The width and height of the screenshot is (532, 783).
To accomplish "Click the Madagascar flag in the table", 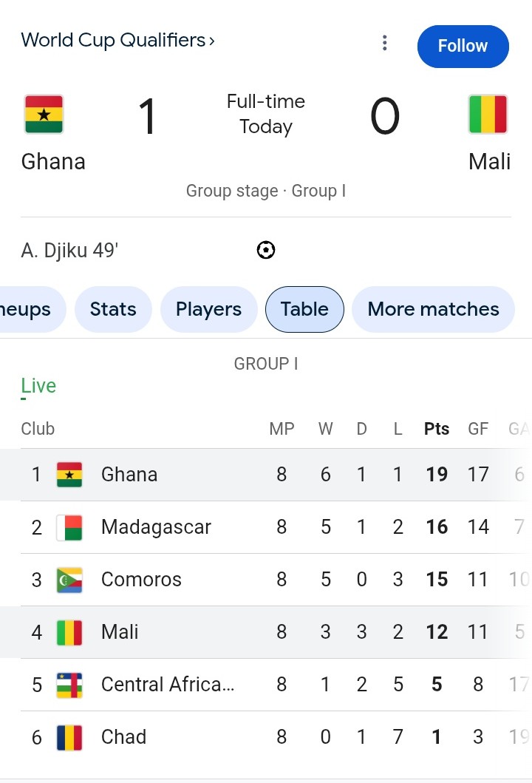I will tap(69, 527).
